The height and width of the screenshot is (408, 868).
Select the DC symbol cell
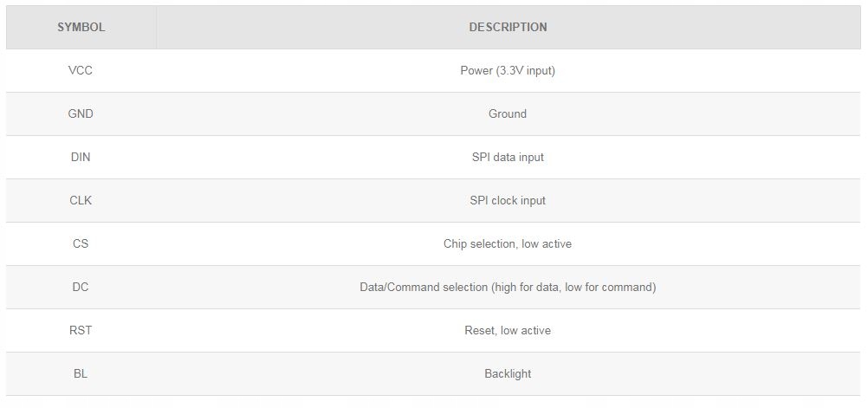(x=81, y=287)
